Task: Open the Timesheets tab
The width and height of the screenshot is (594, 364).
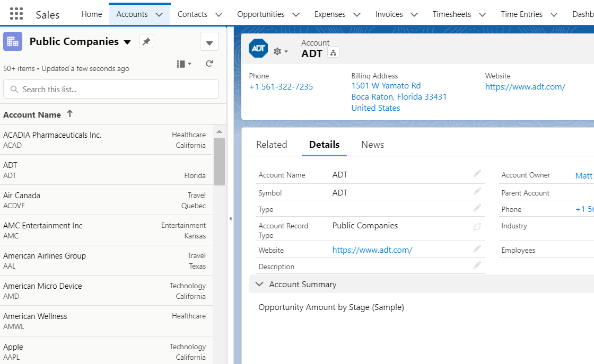Action: tap(452, 14)
